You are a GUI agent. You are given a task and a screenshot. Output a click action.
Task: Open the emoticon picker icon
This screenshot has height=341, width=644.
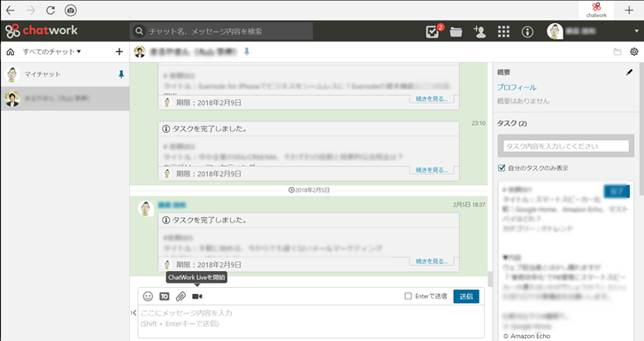148,296
